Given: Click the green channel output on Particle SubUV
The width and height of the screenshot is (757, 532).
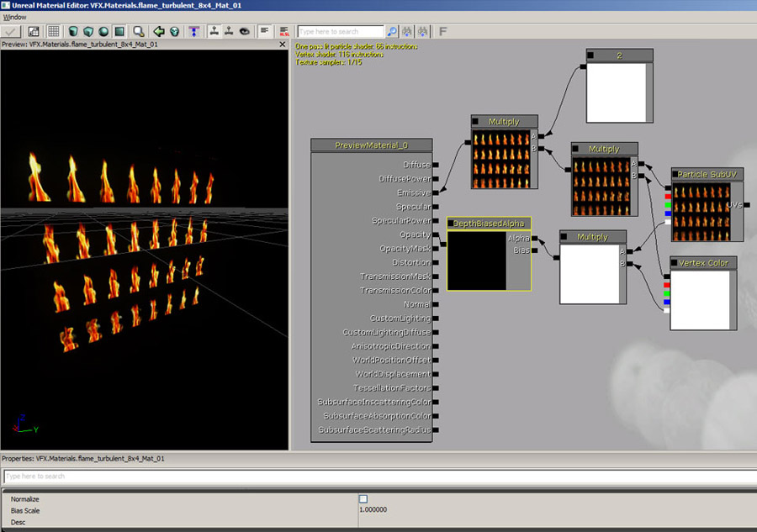Looking at the screenshot, I should tap(667, 204).
